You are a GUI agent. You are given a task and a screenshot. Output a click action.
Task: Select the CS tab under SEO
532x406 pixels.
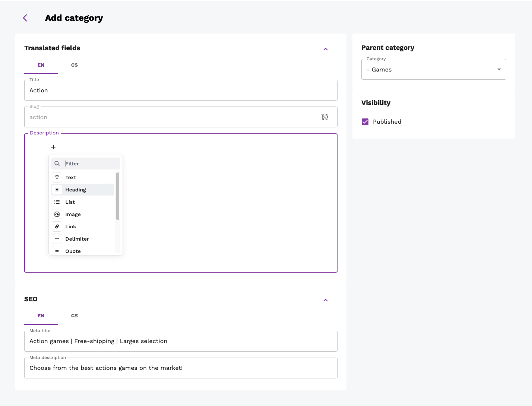pyautogui.click(x=75, y=316)
